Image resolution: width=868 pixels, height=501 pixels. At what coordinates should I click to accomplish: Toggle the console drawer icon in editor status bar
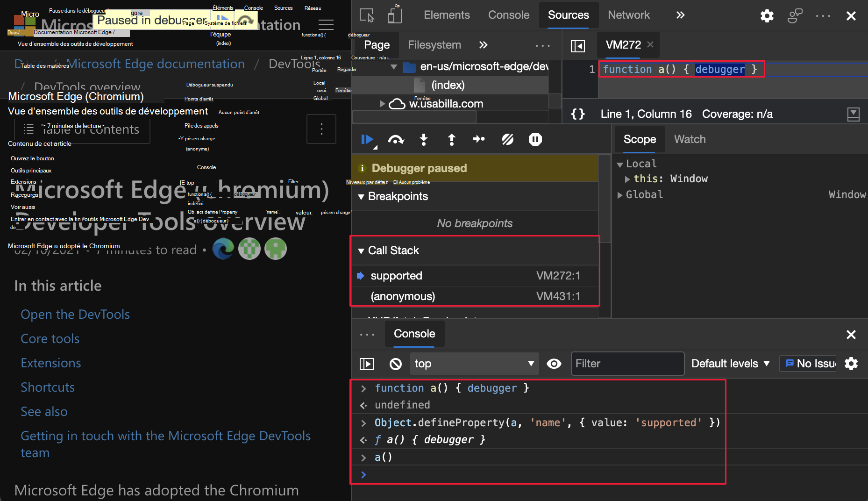click(853, 114)
